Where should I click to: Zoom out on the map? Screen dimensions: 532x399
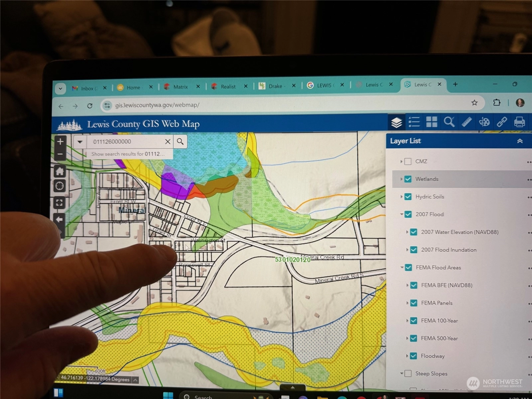tap(60, 154)
